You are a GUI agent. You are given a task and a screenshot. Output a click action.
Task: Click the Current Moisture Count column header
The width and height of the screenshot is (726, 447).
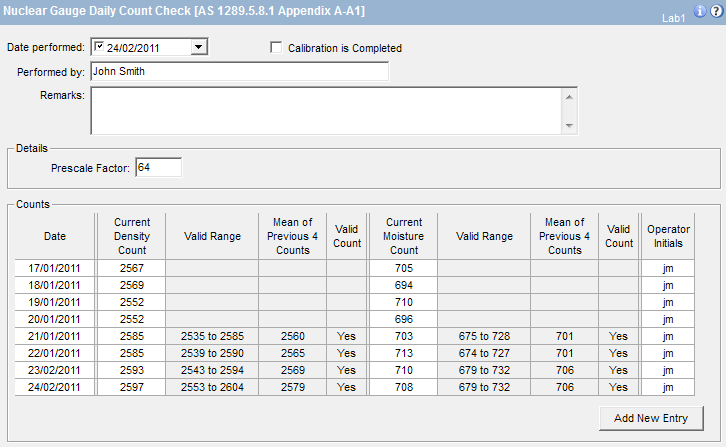click(403, 237)
